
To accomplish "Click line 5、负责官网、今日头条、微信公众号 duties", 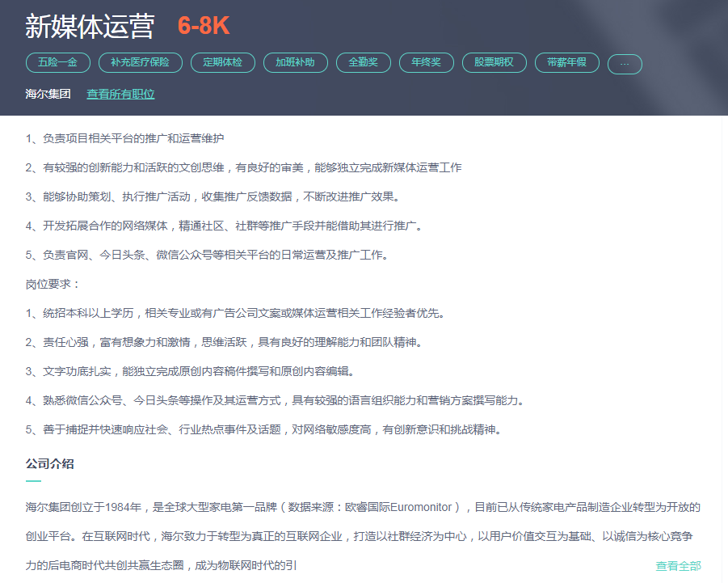I will [207, 255].
